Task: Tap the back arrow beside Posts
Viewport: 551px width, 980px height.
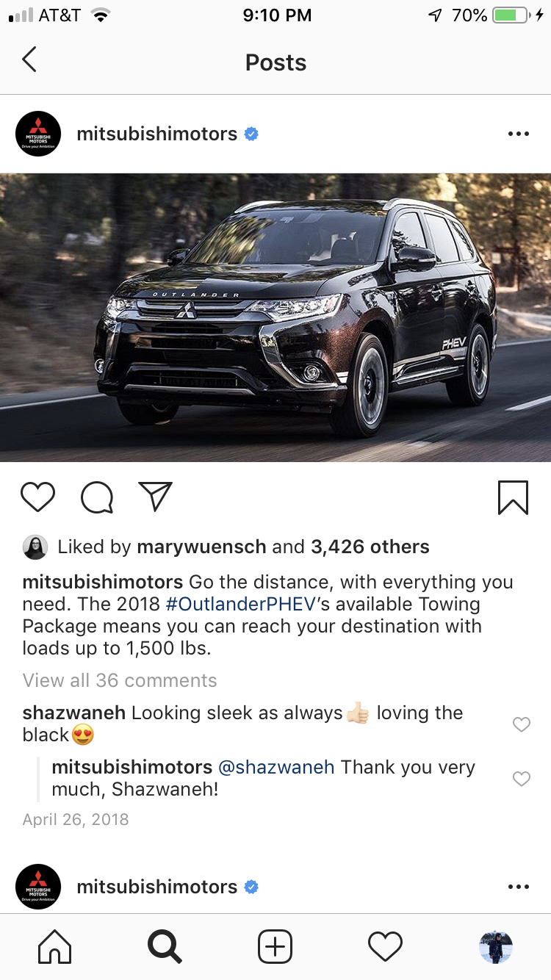Action: click(x=29, y=60)
